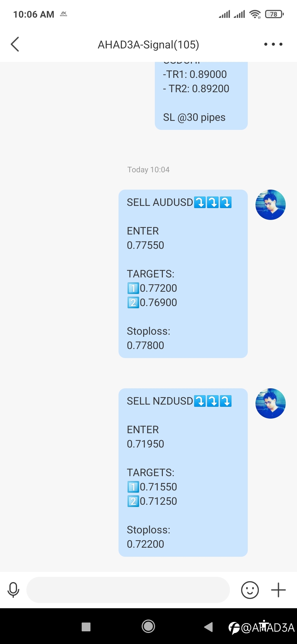Tap the back arrow to leave chat
Viewport: 297px width, 644px height.
tap(15, 44)
